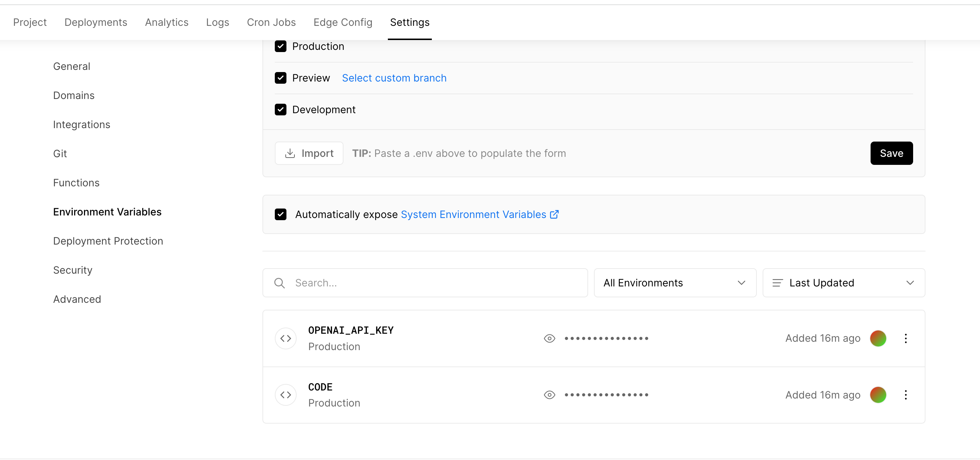
Task: Open the System Environment Variables external link icon
Action: (x=554, y=214)
